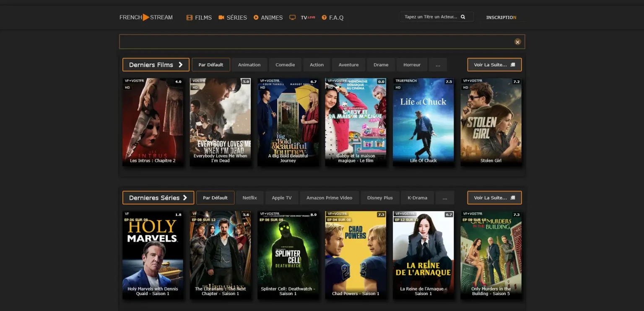Screen dimensions: 644x311
Task: Filter films by Animation
Action: pyautogui.click(x=249, y=65)
